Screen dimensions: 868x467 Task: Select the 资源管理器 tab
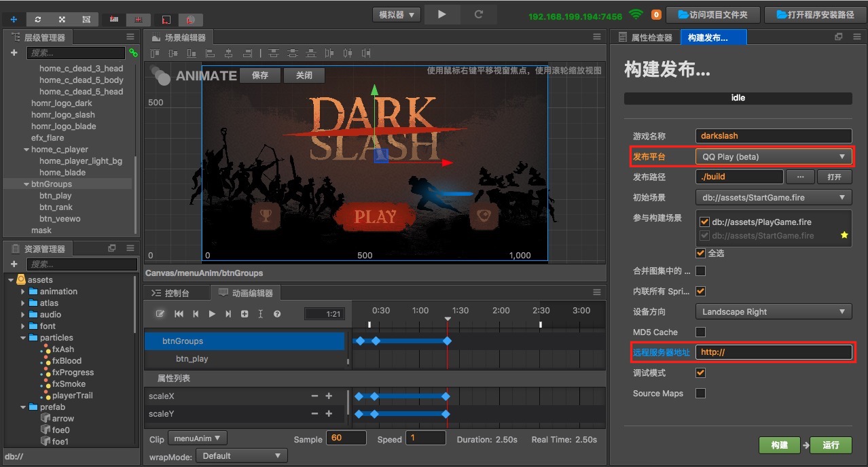click(38, 249)
